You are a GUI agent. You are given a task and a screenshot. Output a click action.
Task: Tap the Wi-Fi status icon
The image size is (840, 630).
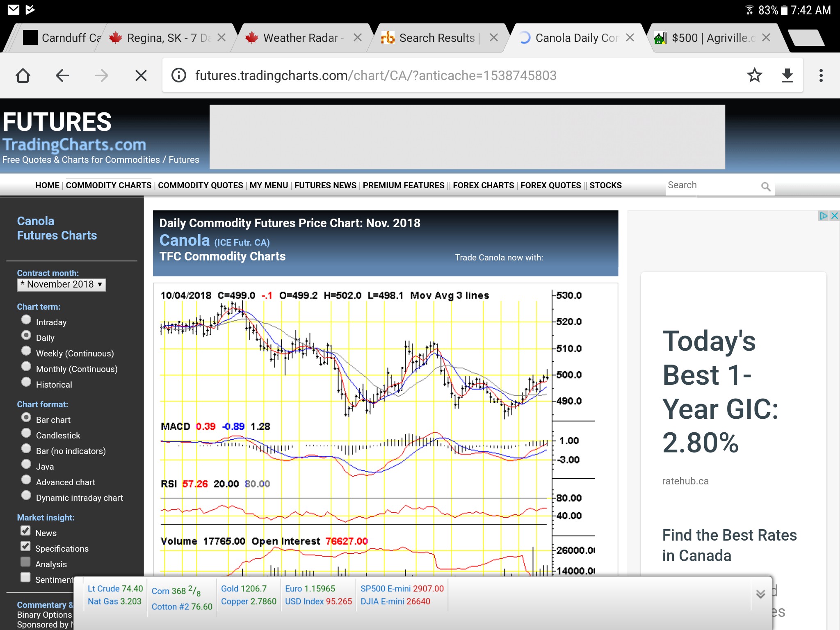(x=749, y=10)
